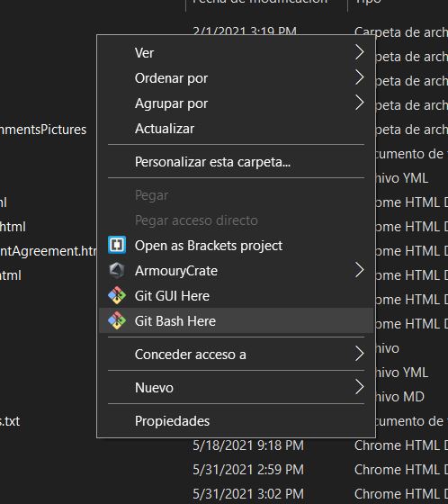
Task: Expand the Ordenar por submenu arrow
Action: click(x=359, y=77)
